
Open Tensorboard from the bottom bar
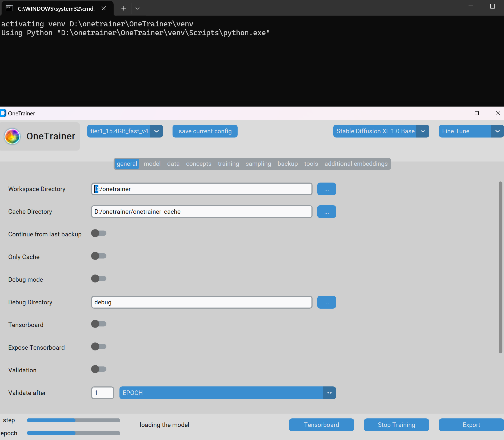[x=322, y=425]
